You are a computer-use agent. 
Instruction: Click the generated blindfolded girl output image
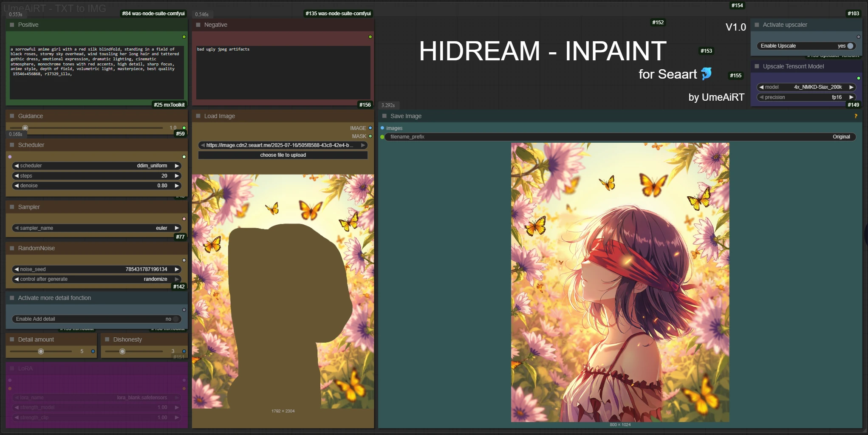tap(620, 282)
